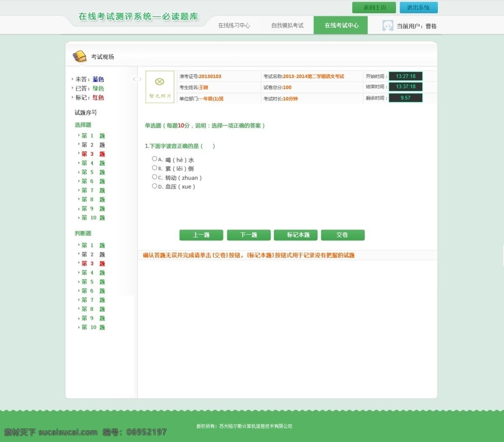Click the user avatar icon beside 当前用户
Viewport: 504px width, 442px height.
point(388,26)
